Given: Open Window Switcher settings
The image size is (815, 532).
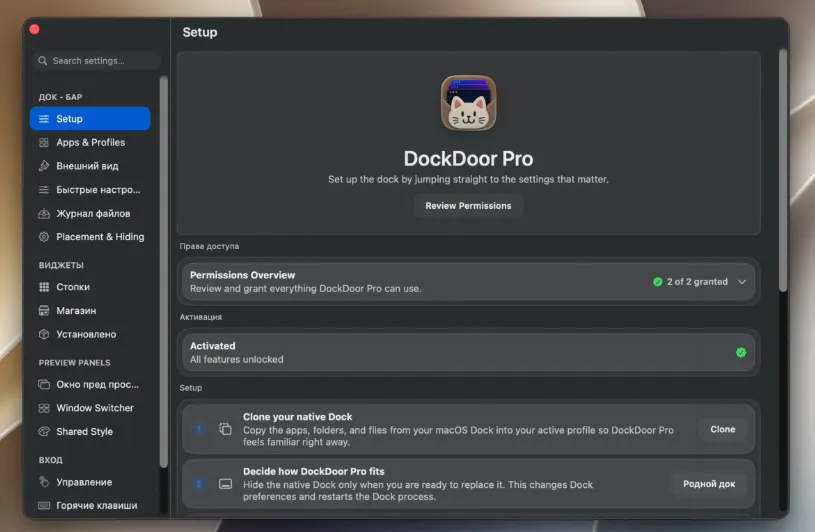Looking at the screenshot, I should 90,408.
